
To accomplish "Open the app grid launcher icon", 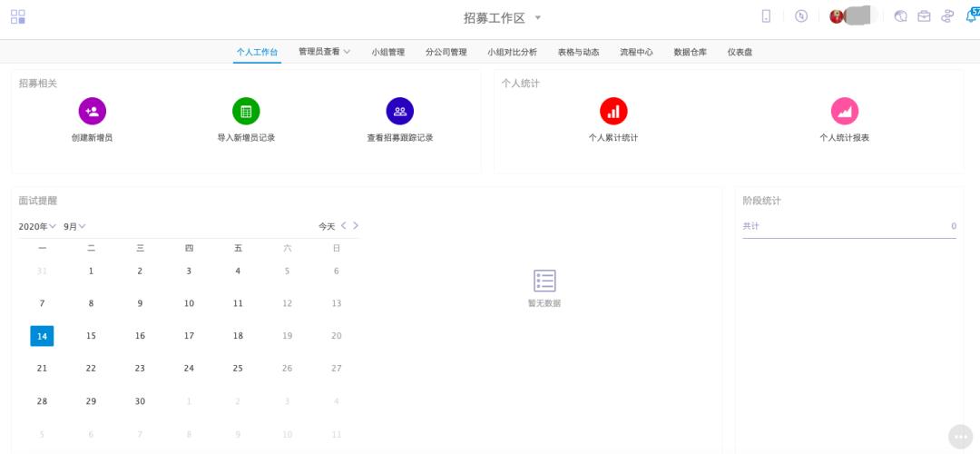I will [18, 17].
